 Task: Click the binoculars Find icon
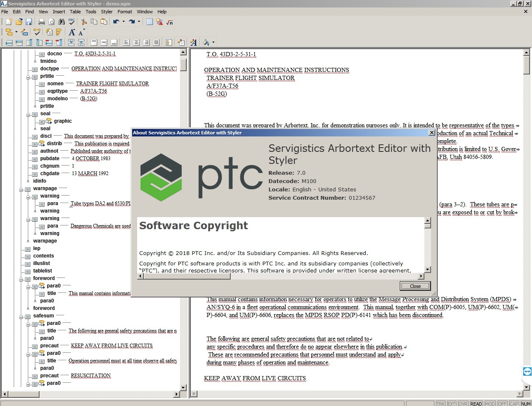(62, 22)
